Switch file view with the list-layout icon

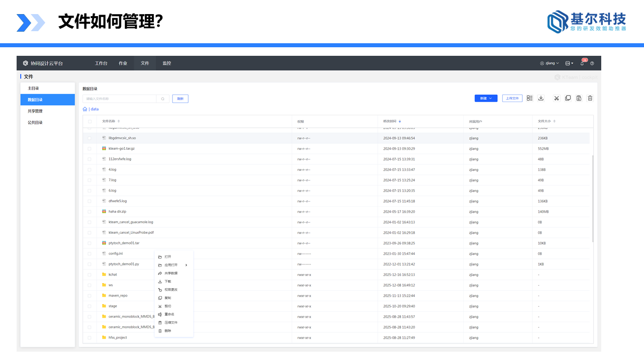(x=530, y=98)
